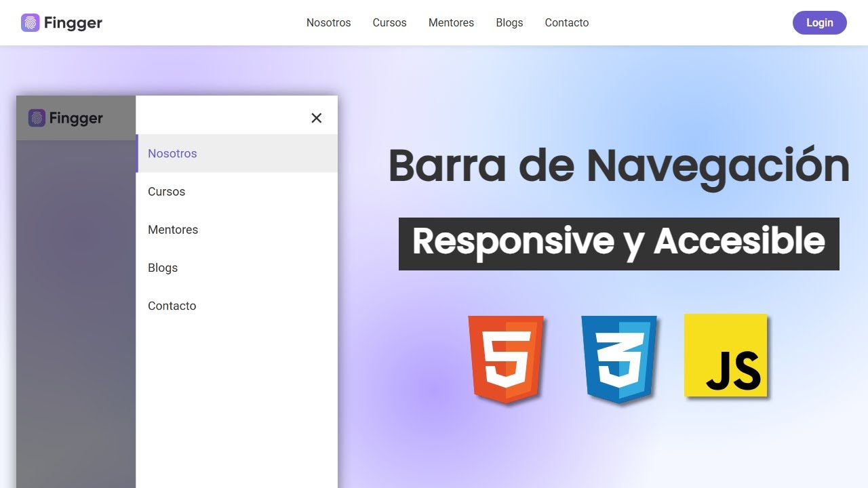Click the yellow JS logo
Image resolution: width=868 pixels, height=488 pixels.
coord(726,355)
